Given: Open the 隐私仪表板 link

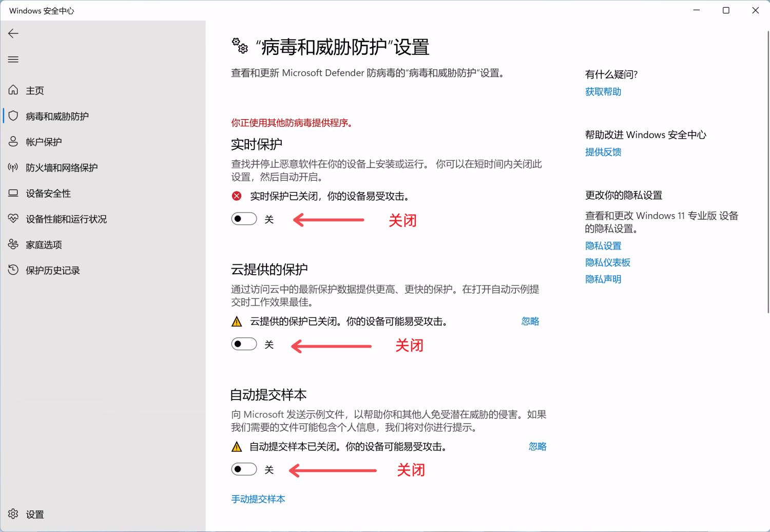Looking at the screenshot, I should click(x=608, y=262).
